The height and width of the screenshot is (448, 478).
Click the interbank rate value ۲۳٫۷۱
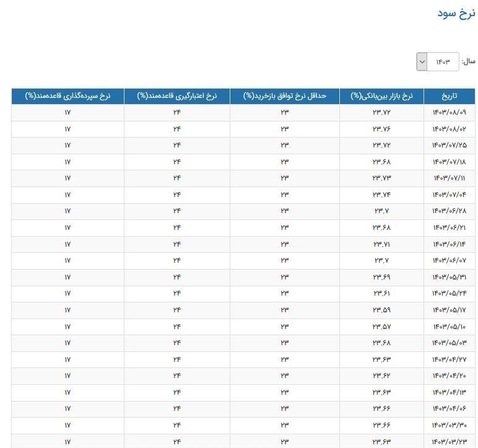(381, 244)
